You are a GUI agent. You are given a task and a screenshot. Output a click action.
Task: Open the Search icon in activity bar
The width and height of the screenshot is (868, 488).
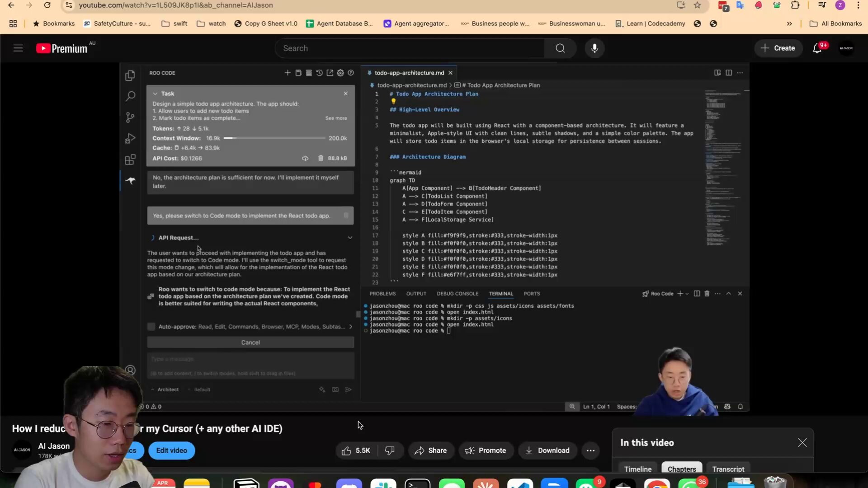point(130,96)
